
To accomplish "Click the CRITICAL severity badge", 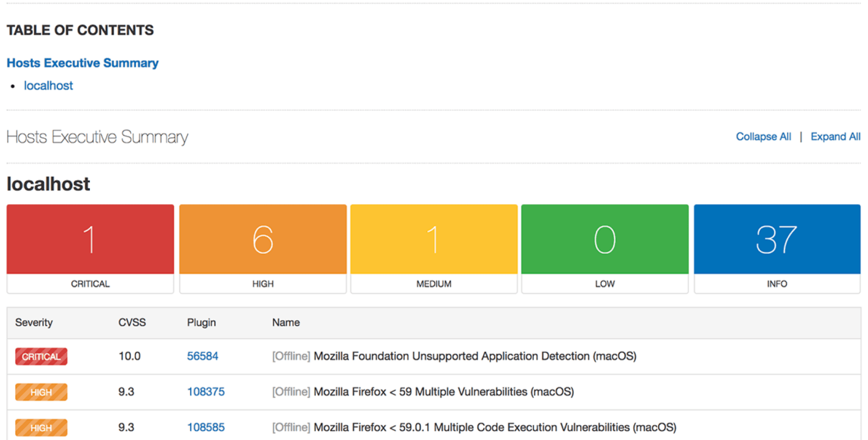I will click(41, 357).
